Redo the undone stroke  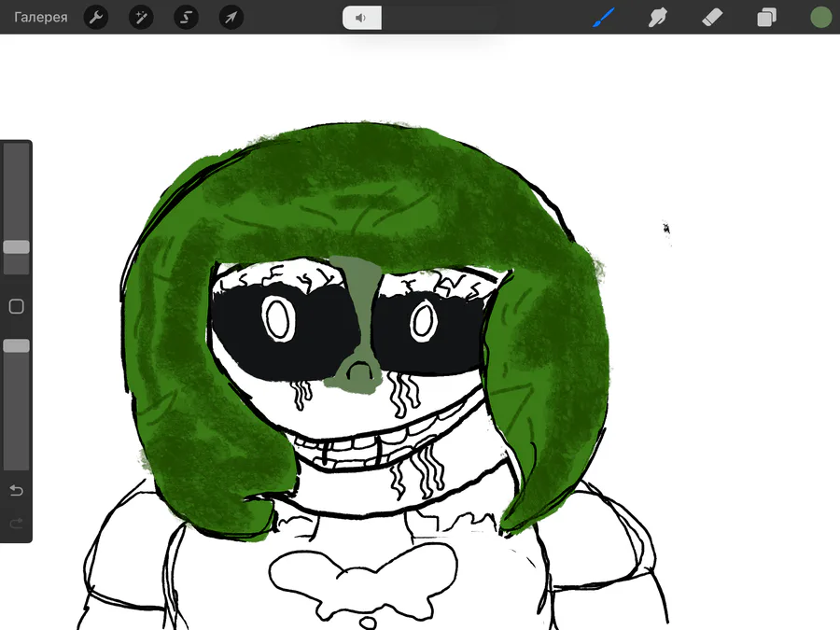pyautogui.click(x=17, y=523)
